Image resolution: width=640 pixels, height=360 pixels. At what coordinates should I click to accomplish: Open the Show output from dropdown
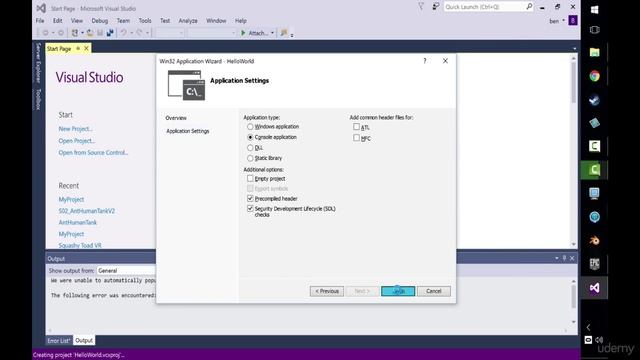(126, 271)
